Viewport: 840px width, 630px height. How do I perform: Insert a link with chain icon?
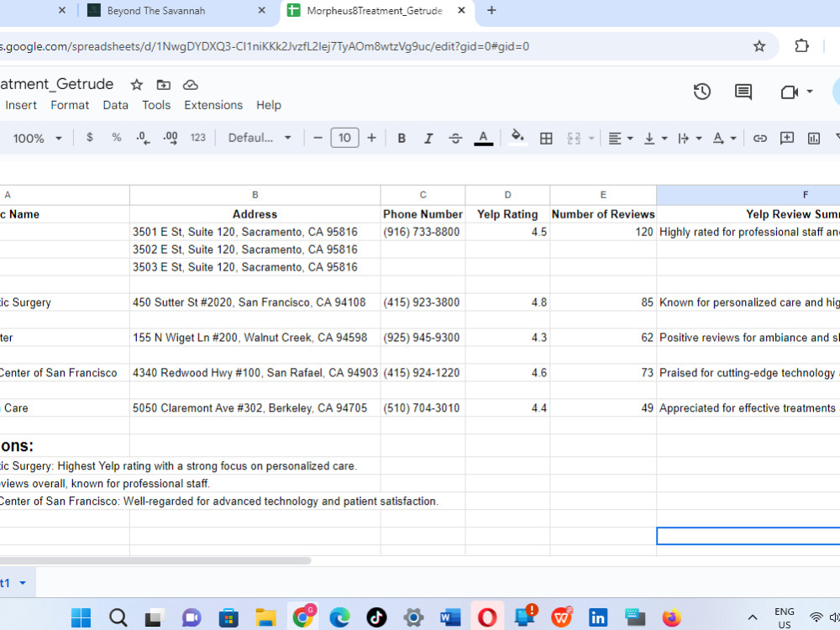point(759,139)
